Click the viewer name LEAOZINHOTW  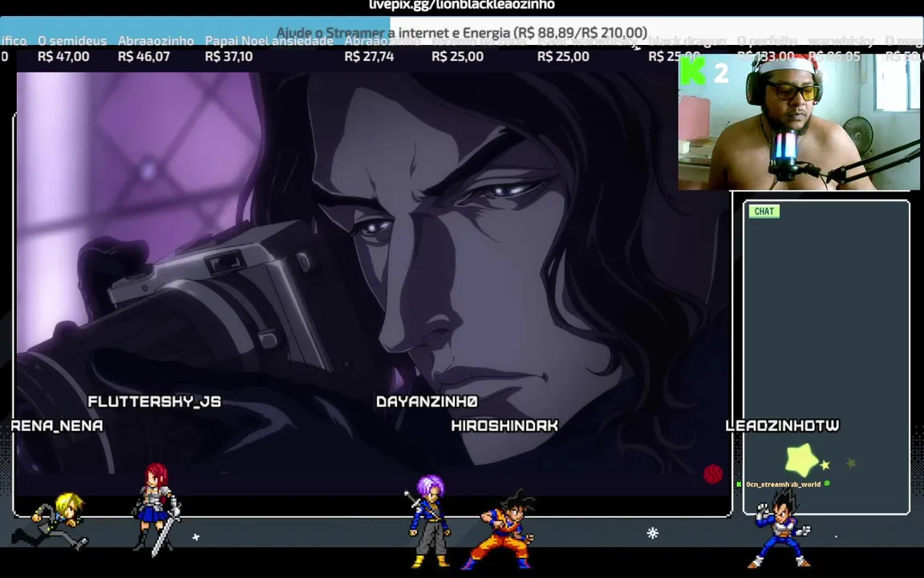[x=783, y=425]
